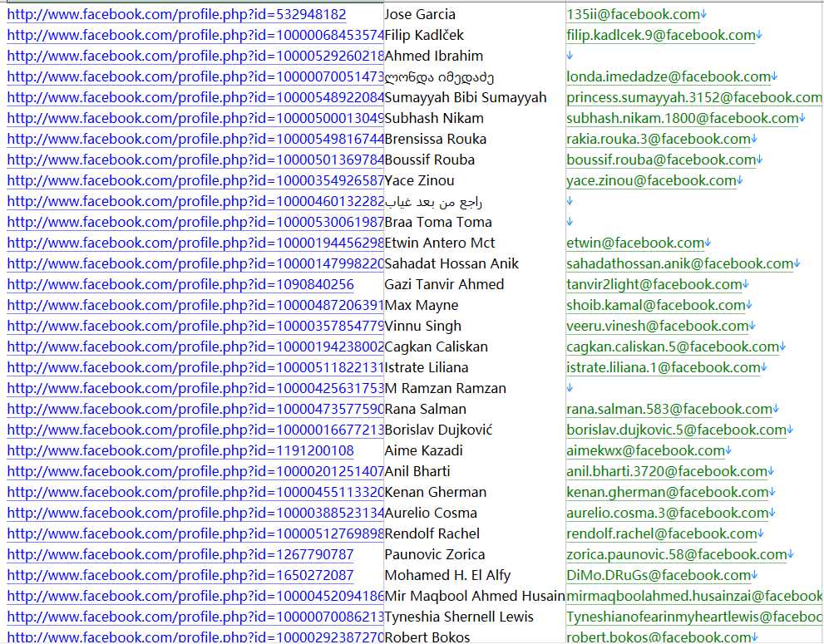The image size is (824, 644).
Task: Open profile link beside Filip Kadlček
Action: coord(195,35)
